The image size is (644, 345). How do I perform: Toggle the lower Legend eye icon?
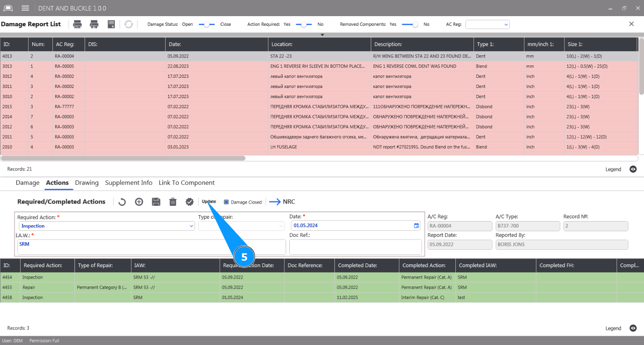633,328
